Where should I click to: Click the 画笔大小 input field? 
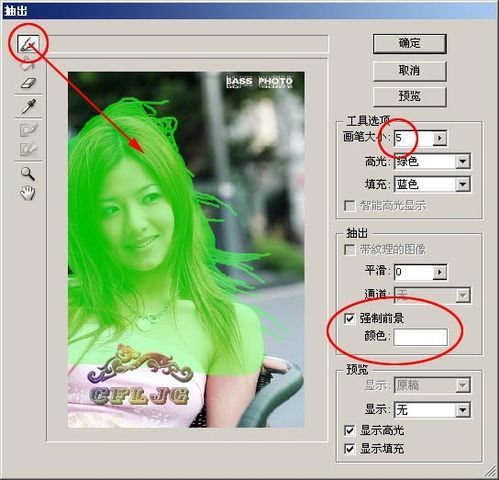[413, 138]
